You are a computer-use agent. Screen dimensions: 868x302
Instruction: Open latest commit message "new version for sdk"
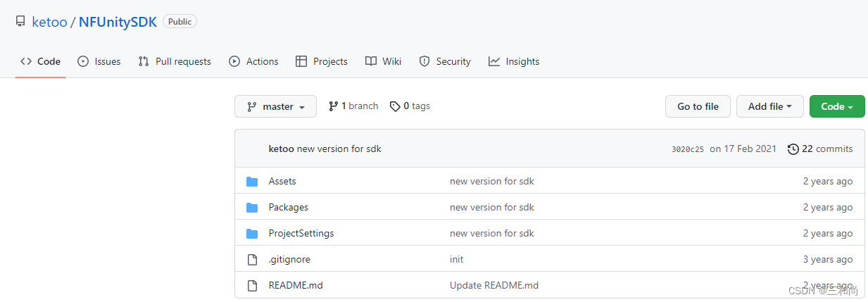pyautogui.click(x=339, y=149)
